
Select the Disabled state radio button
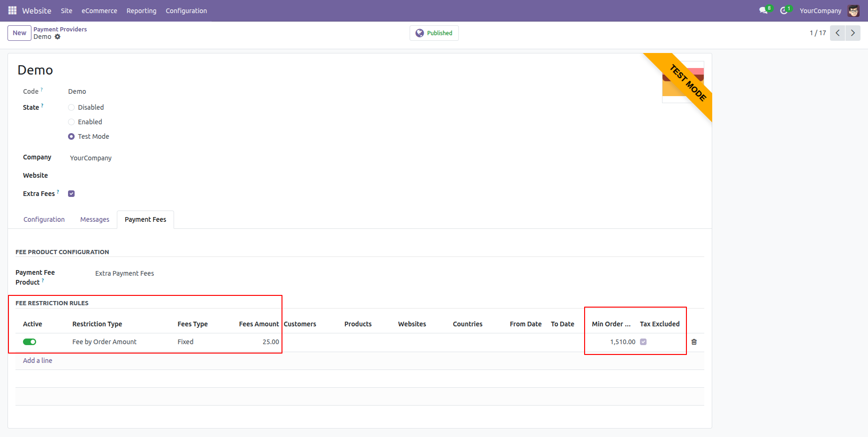(71, 107)
